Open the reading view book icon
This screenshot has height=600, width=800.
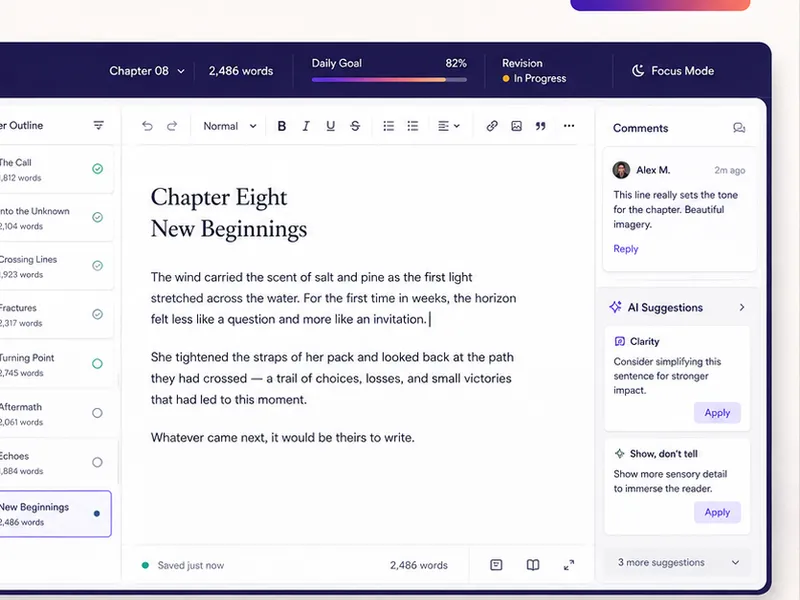tap(533, 565)
